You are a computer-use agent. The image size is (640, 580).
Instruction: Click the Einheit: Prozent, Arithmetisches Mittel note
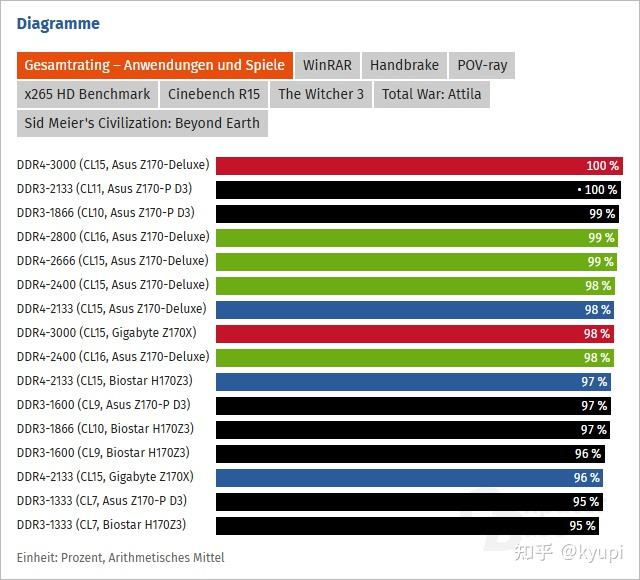tap(120, 558)
